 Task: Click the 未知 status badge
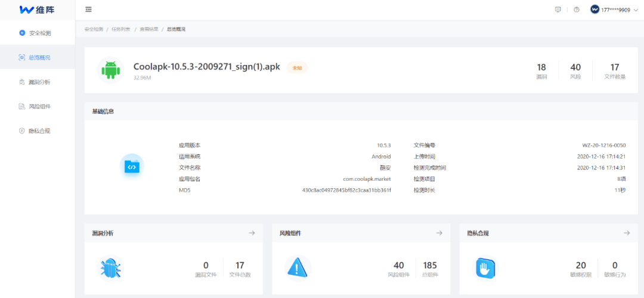coord(297,68)
